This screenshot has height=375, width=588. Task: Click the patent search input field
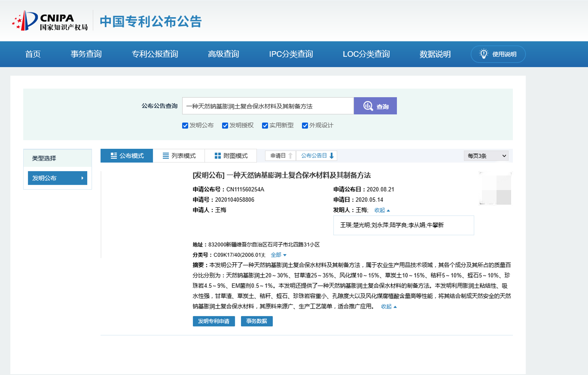(268, 106)
